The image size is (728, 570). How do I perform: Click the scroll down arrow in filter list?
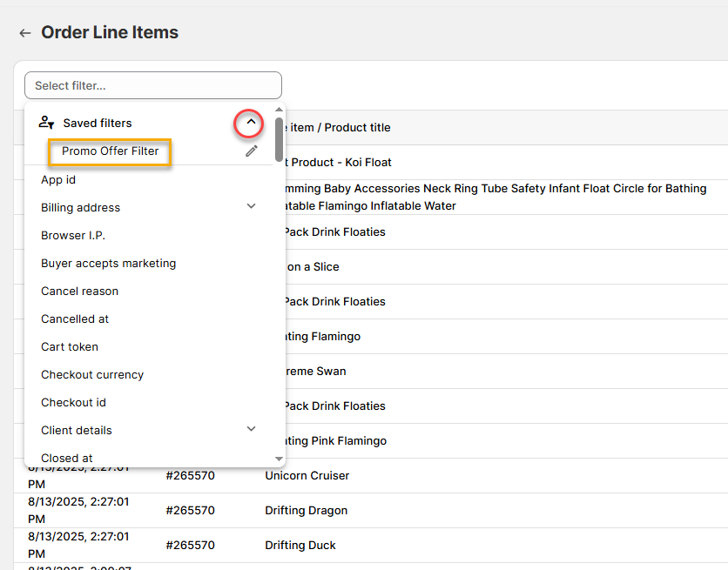click(279, 459)
